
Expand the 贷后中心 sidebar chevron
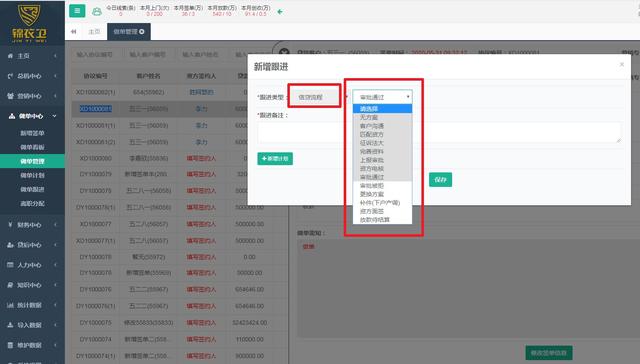click(55, 245)
